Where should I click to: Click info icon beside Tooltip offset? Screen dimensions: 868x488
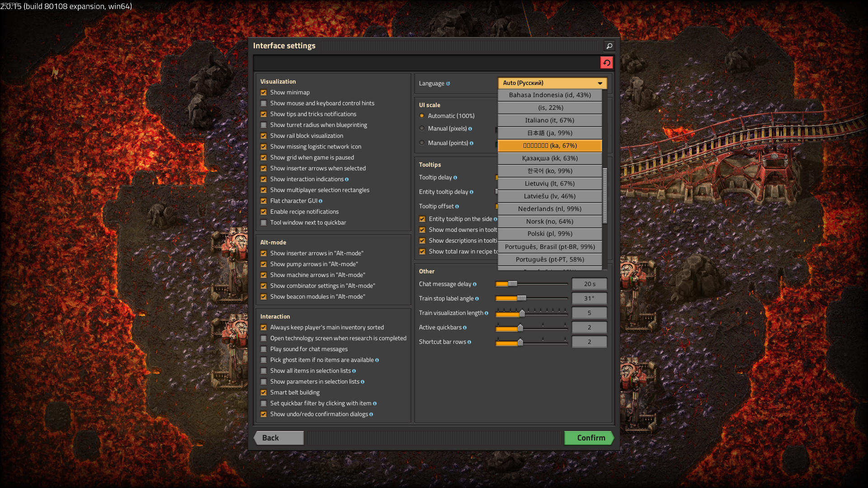point(457,206)
